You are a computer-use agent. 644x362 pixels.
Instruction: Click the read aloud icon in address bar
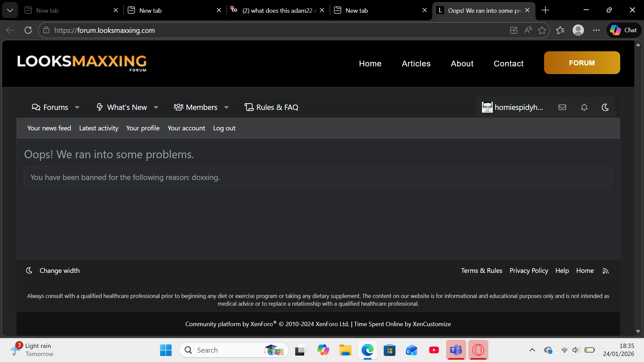pyautogui.click(x=528, y=30)
